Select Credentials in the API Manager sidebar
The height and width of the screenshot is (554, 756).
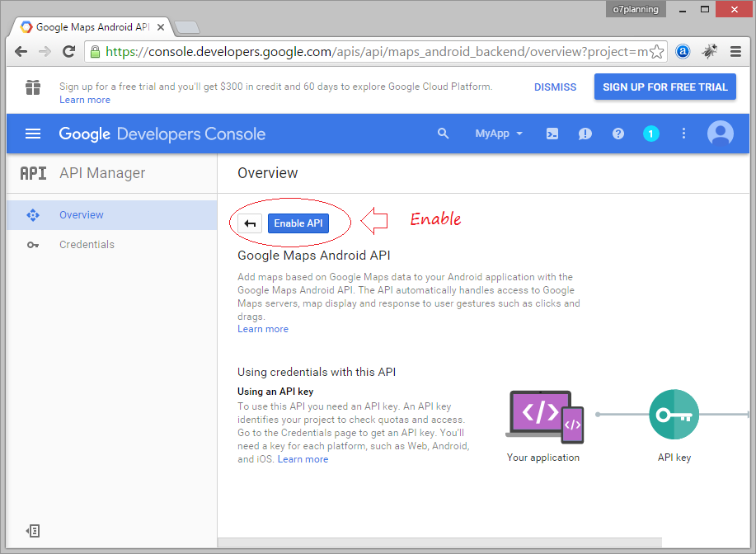(x=112, y=245)
